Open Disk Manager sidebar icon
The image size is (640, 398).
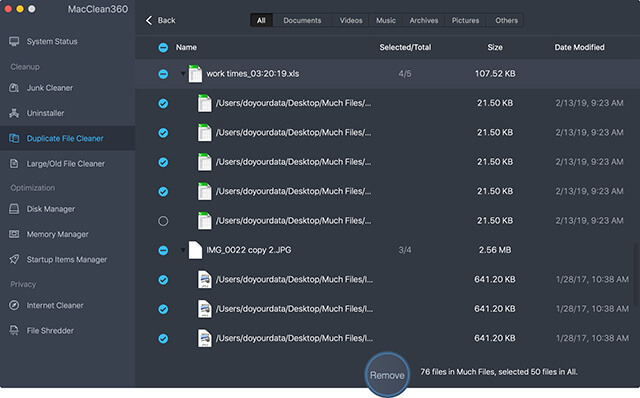[x=14, y=209]
